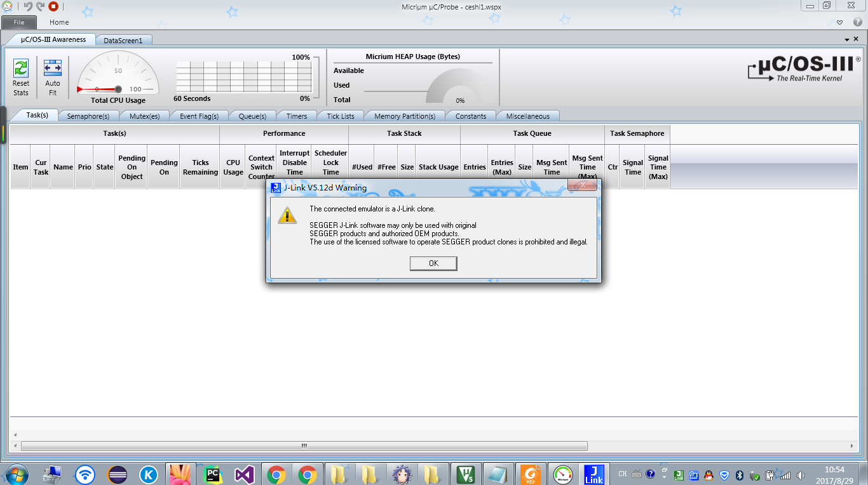The image size is (868, 485).
Task: Click the µC/Probe gauge icon in the title bar
Action: tap(6, 6)
